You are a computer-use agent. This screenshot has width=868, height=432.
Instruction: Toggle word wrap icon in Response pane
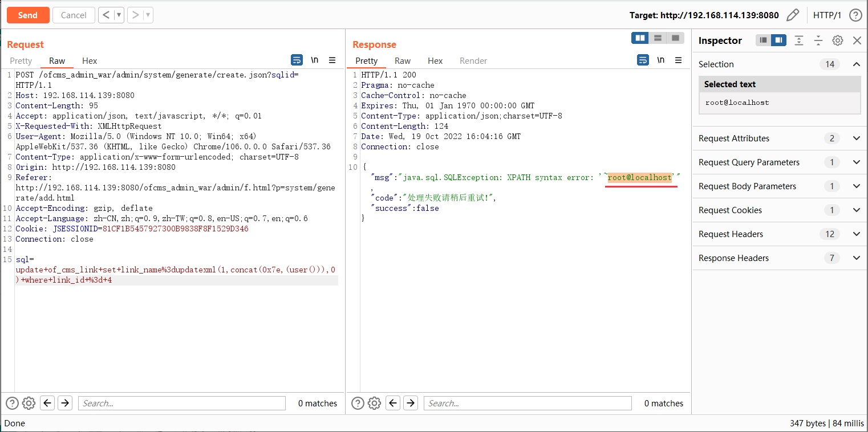[643, 60]
